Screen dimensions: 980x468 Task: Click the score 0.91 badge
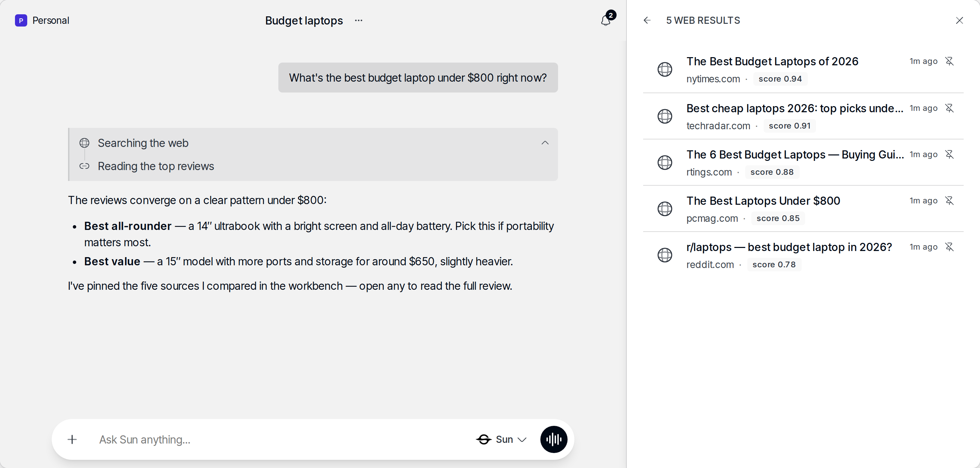789,126
